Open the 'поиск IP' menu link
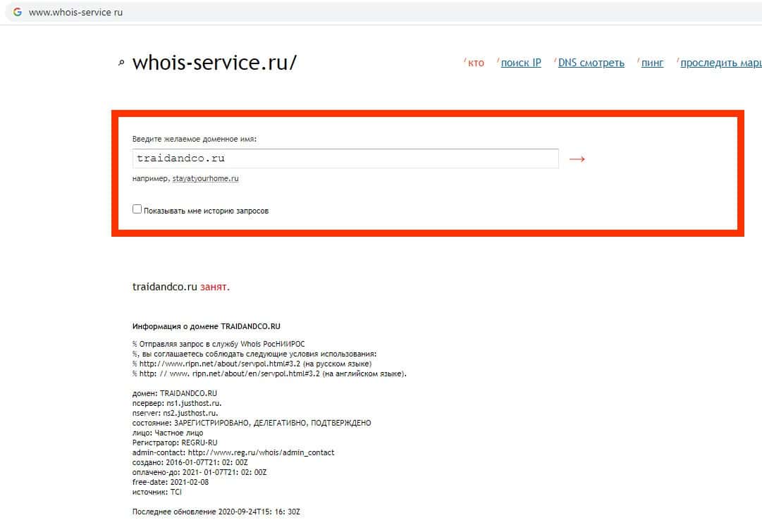The width and height of the screenshot is (762, 532). click(521, 63)
